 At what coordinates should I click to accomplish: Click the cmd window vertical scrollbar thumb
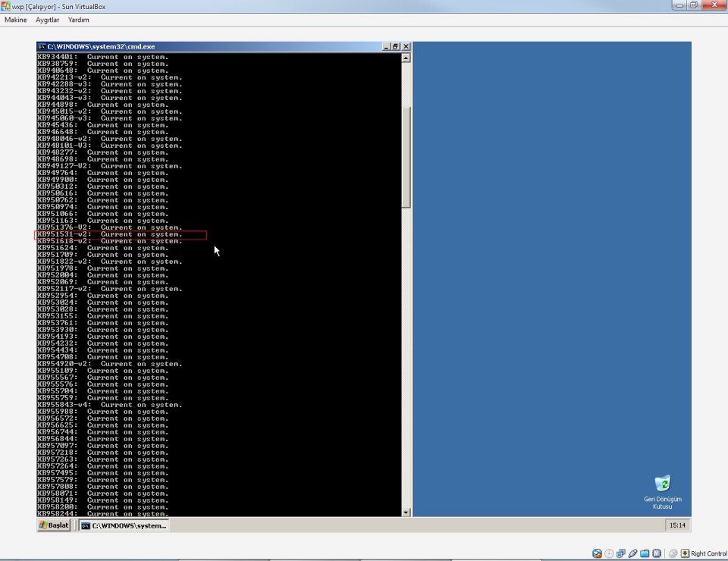(x=406, y=157)
